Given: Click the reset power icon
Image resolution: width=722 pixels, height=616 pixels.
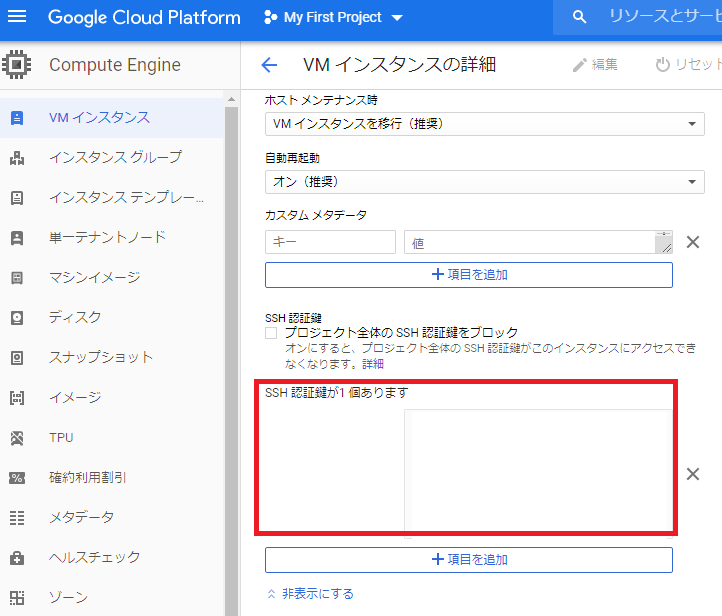Looking at the screenshot, I should point(663,65).
